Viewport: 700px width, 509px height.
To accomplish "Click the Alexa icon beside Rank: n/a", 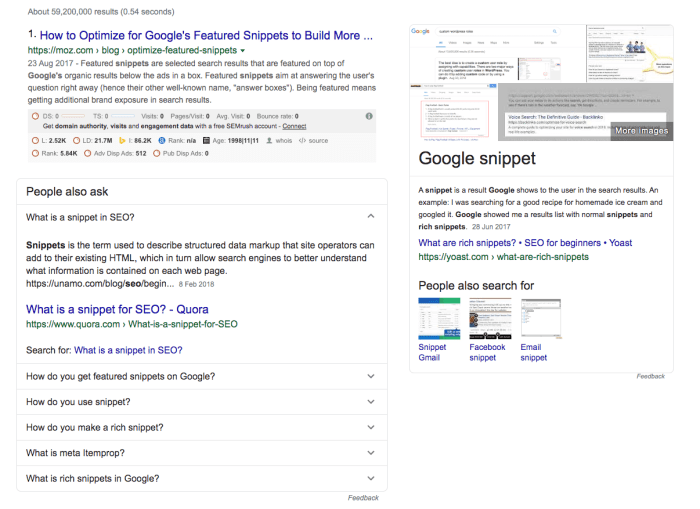I will [162, 141].
